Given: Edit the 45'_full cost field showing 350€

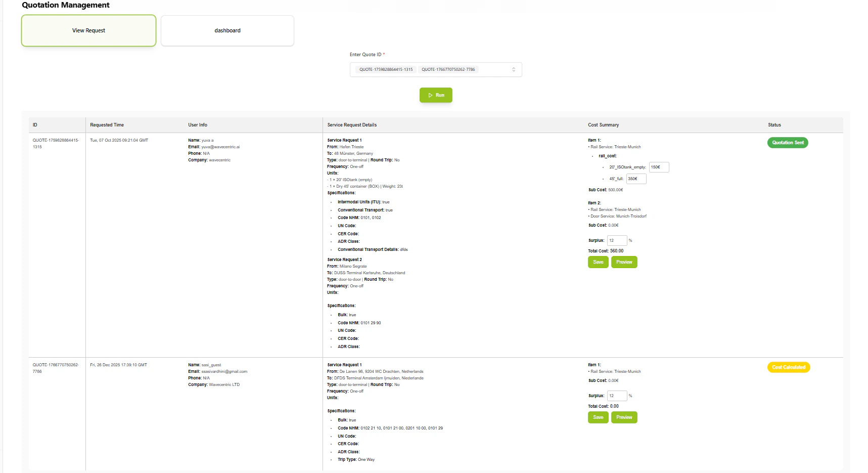Looking at the screenshot, I should tap(636, 179).
